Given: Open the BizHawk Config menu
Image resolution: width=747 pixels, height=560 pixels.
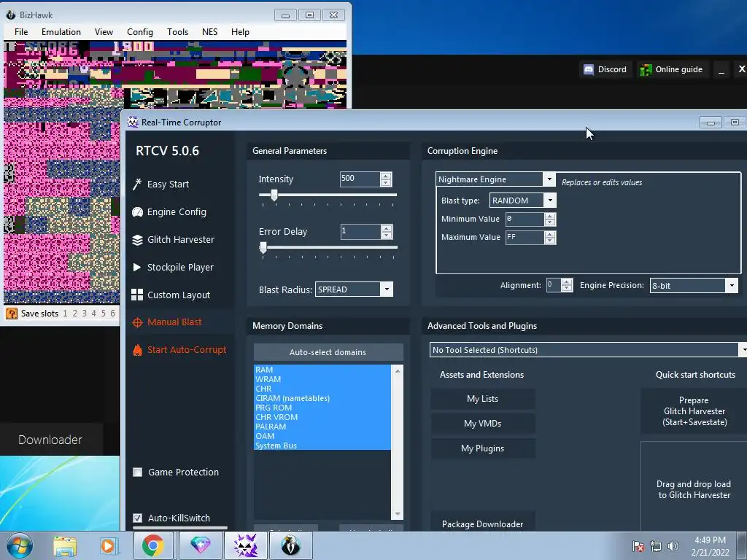Looking at the screenshot, I should click(140, 32).
